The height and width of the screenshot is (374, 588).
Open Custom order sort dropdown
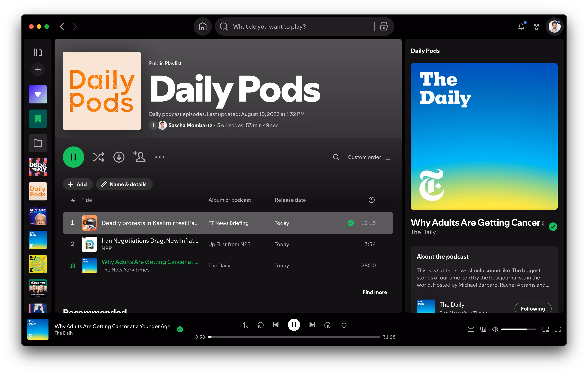coord(369,157)
